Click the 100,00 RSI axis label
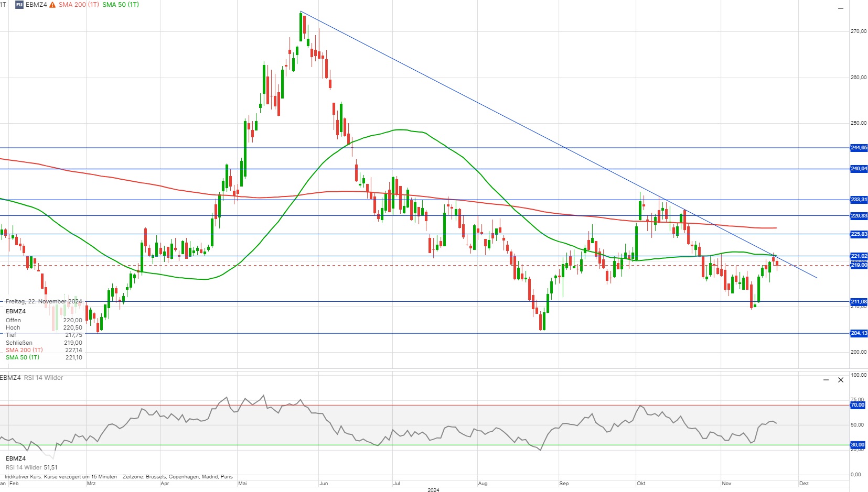The height and width of the screenshot is (492, 868). coord(859,375)
